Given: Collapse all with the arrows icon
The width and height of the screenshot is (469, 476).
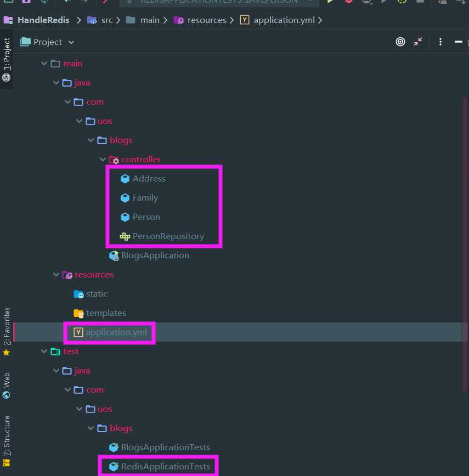Looking at the screenshot, I should point(417,42).
